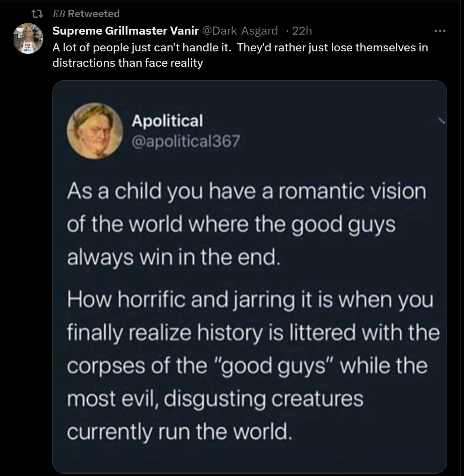Click the line "finally realize history is littered"
464x476 pixels.
tap(253, 333)
